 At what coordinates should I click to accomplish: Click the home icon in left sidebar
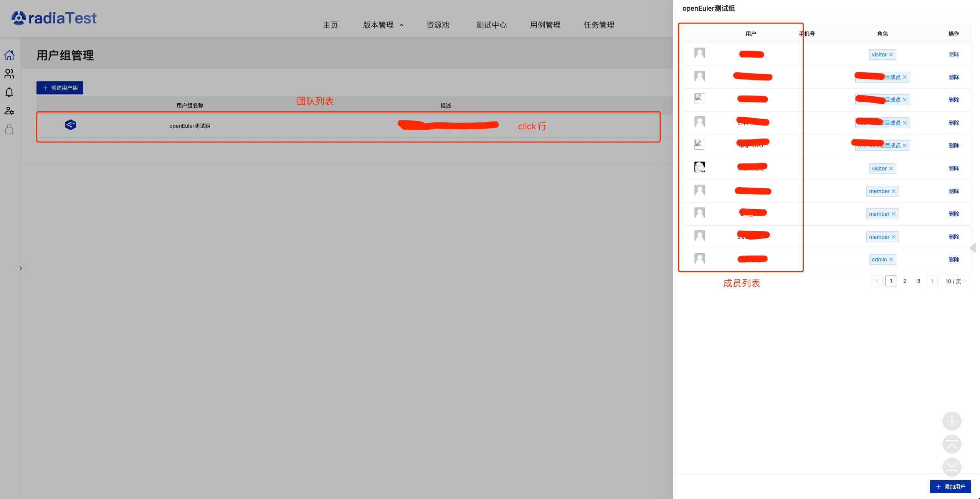pos(9,55)
